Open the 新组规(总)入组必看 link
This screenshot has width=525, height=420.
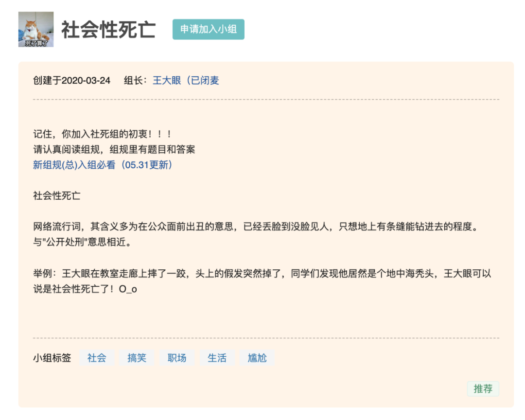[x=103, y=165]
